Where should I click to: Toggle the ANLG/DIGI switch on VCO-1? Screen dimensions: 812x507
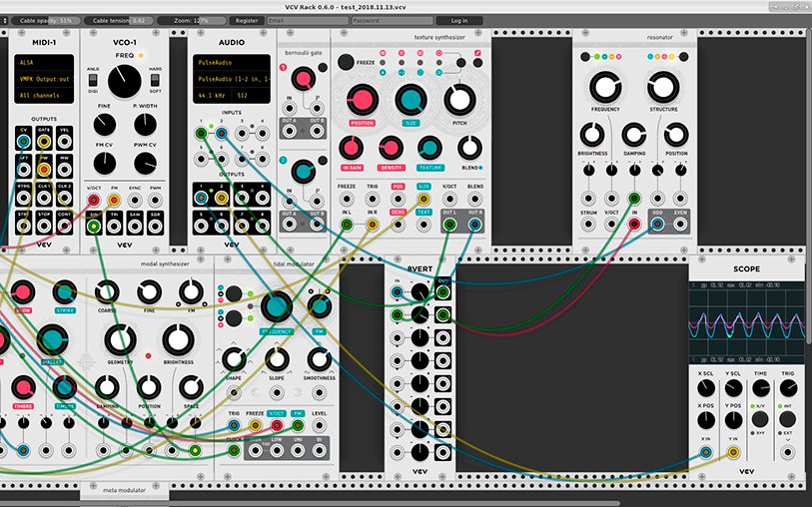(93, 80)
